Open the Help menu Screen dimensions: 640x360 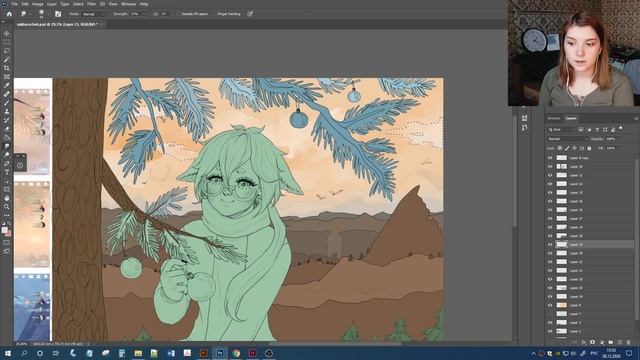point(144,4)
